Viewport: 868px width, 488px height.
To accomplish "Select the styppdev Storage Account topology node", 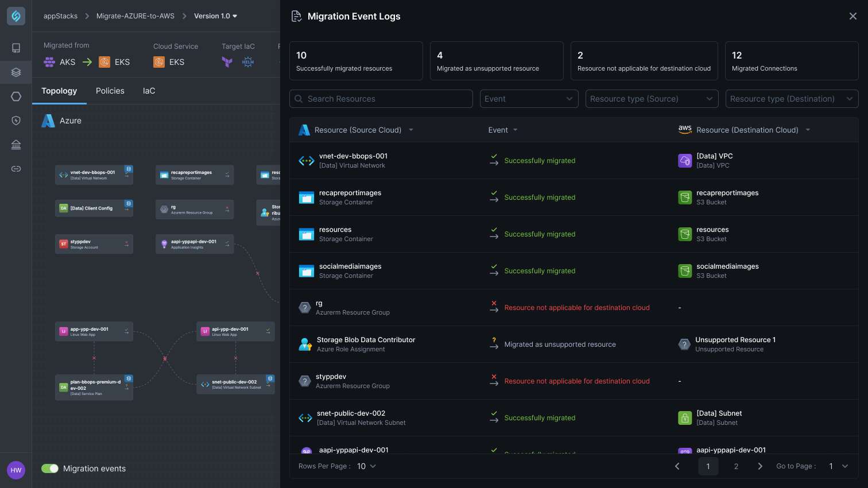I will pyautogui.click(x=94, y=244).
